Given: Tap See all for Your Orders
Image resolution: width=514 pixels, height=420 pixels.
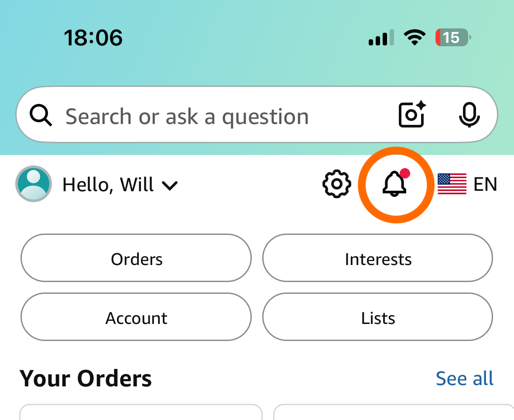Looking at the screenshot, I should point(465,379).
